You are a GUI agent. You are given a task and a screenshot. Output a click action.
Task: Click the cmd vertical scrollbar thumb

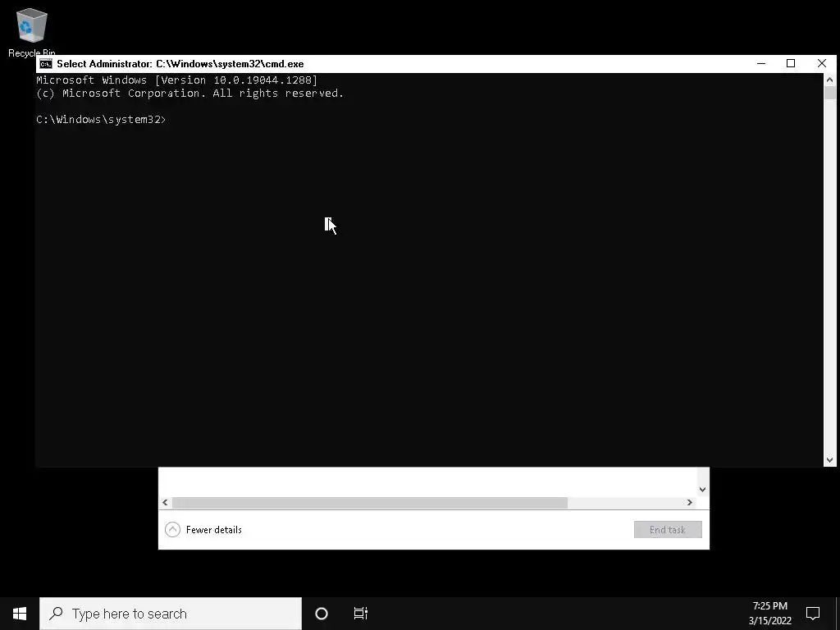[x=830, y=93]
